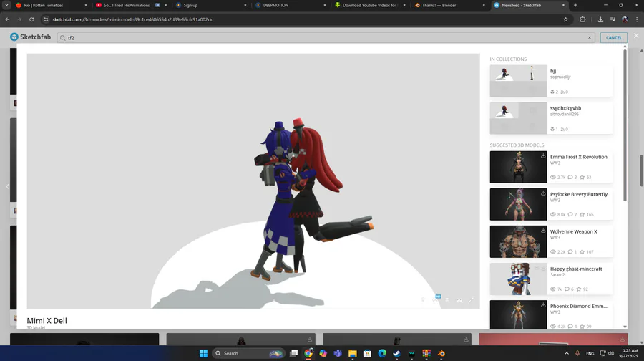Close the model popup overlay X
644x361 pixels.
pos(636,36)
